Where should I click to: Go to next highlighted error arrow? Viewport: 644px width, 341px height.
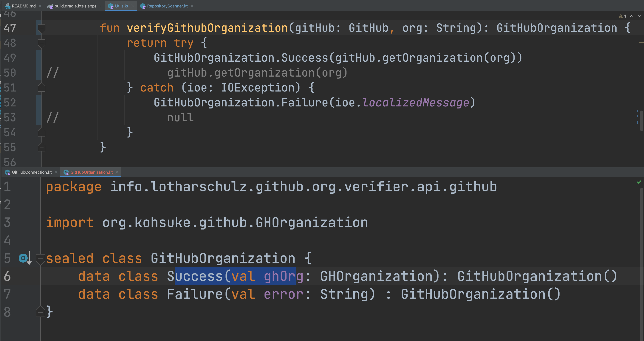[x=639, y=16]
